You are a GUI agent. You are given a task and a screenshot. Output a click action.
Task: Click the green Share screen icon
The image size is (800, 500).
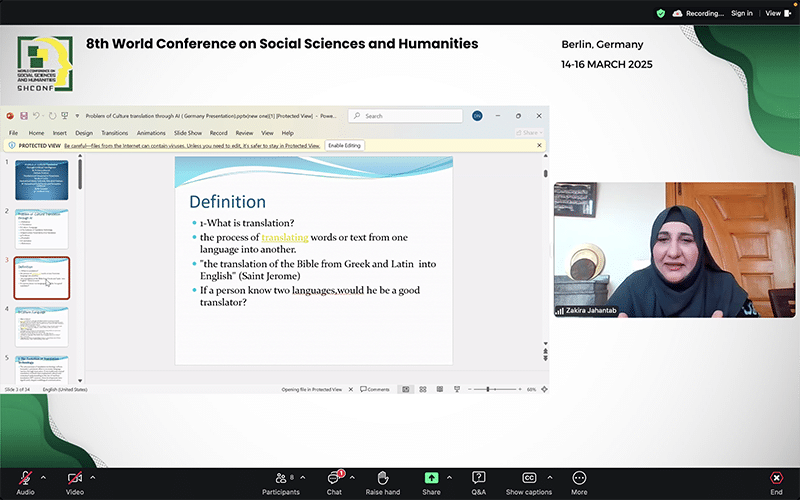[x=431, y=478]
